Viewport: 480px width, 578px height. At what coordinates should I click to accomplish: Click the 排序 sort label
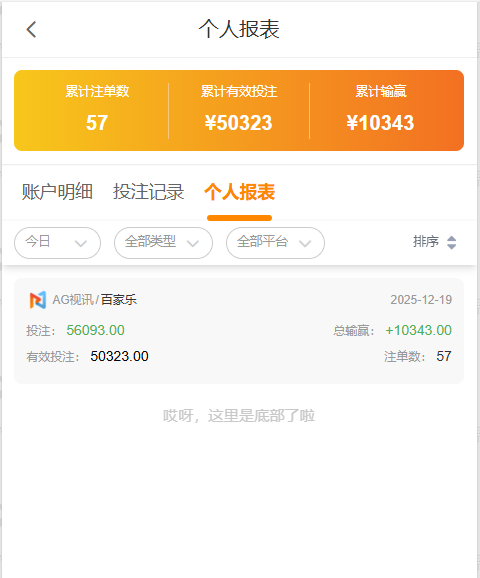[426, 241]
